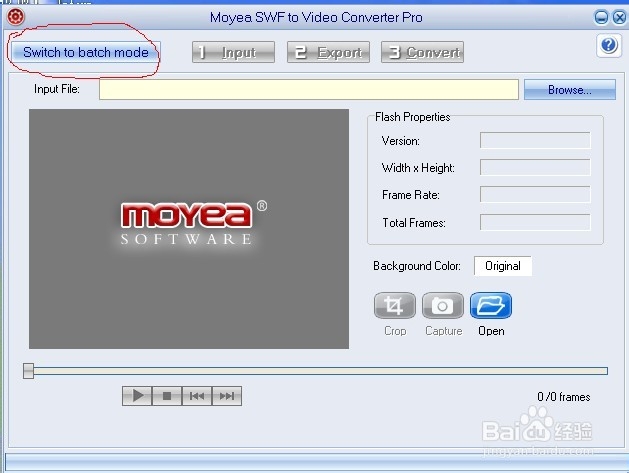This screenshot has height=473, width=629.
Task: Click the red Moyea application icon
Action: point(16,17)
